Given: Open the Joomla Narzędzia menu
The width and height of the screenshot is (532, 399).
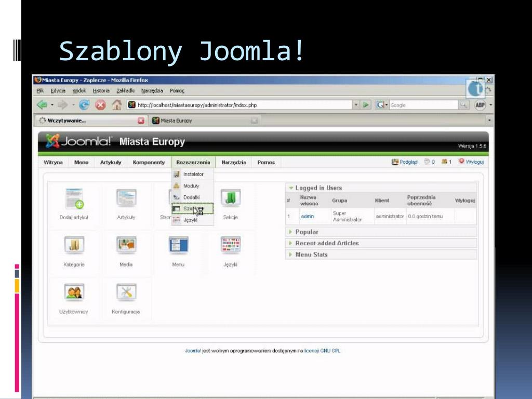Looking at the screenshot, I should pyautogui.click(x=234, y=162).
